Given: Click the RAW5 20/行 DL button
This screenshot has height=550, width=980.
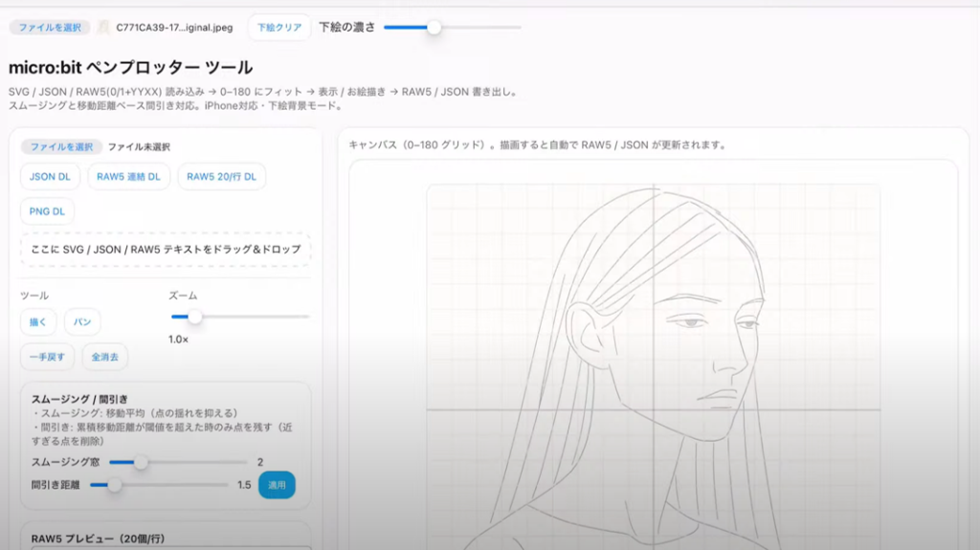Looking at the screenshot, I should (221, 177).
